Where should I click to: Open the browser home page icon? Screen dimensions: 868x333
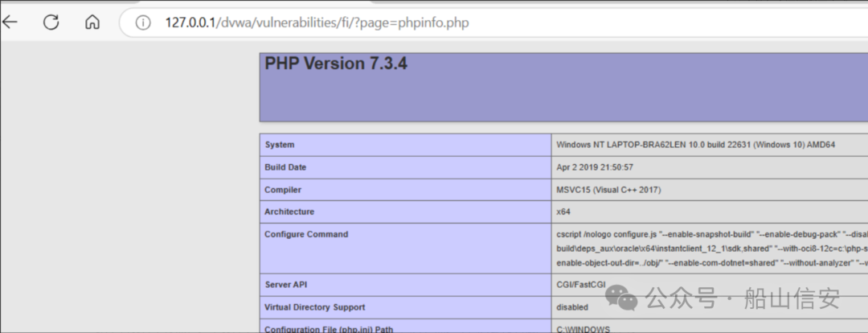[x=92, y=23]
